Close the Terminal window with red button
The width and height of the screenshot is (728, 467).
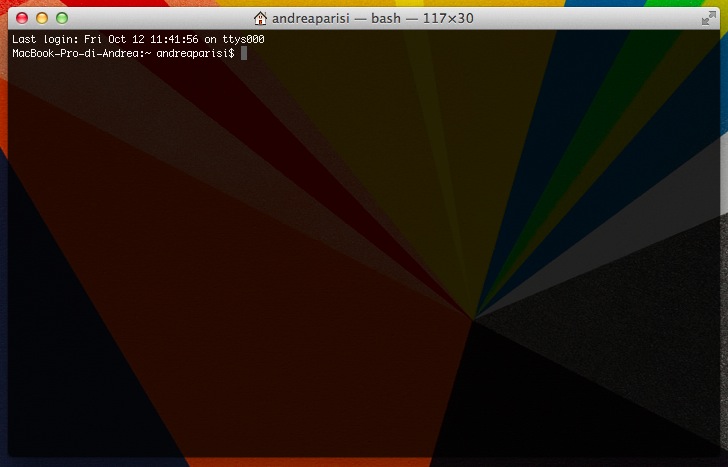pos(22,18)
